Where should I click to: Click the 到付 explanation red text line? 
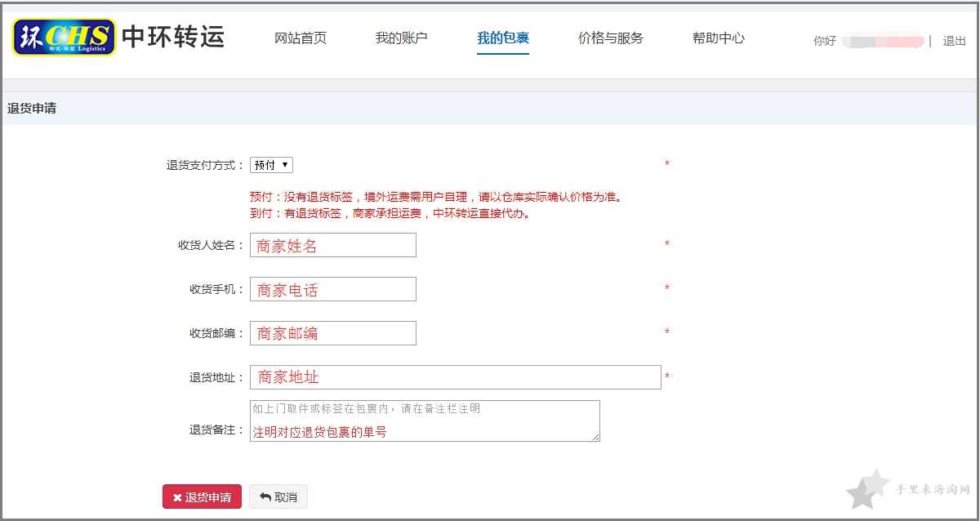click(x=390, y=214)
